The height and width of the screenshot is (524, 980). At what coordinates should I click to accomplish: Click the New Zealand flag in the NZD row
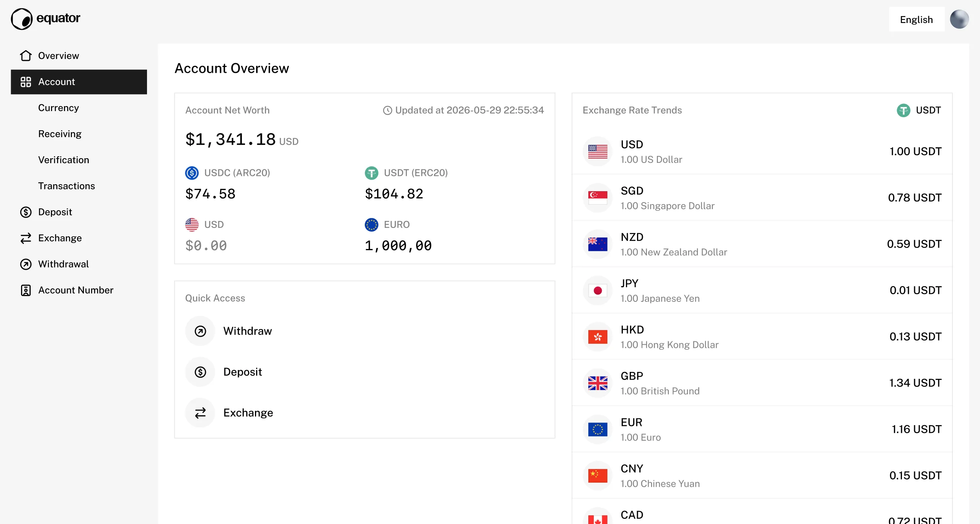click(598, 244)
